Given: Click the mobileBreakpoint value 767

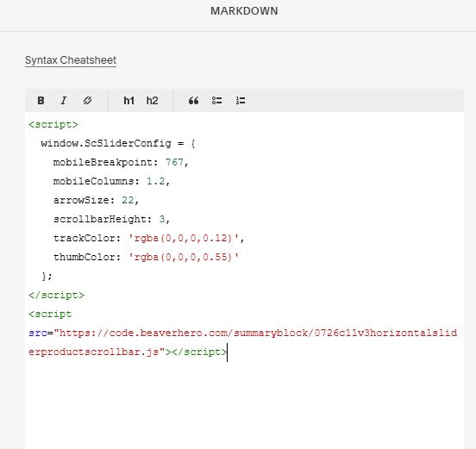Looking at the screenshot, I should 174,162.
